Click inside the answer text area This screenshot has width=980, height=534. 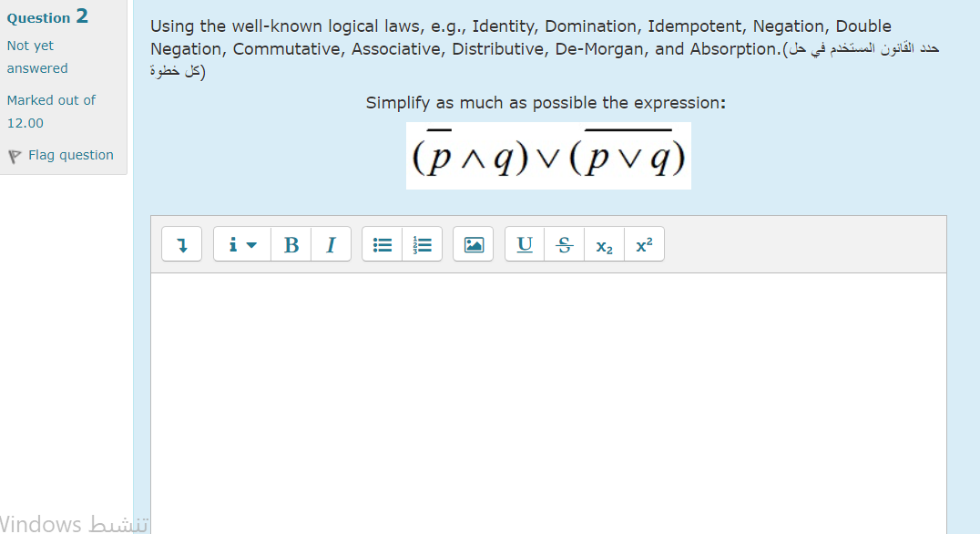click(546, 392)
